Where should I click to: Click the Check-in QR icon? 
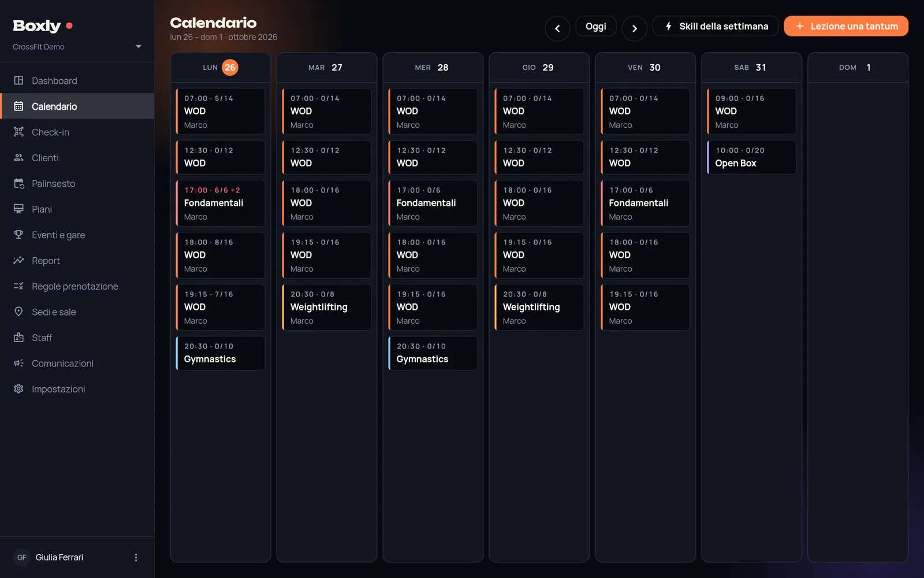tap(18, 132)
